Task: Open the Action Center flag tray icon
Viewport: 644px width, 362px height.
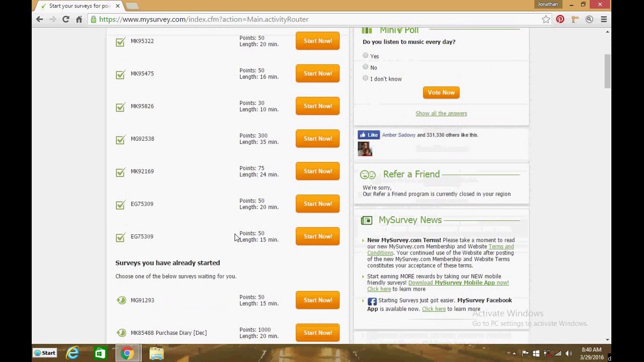Action: point(526,353)
